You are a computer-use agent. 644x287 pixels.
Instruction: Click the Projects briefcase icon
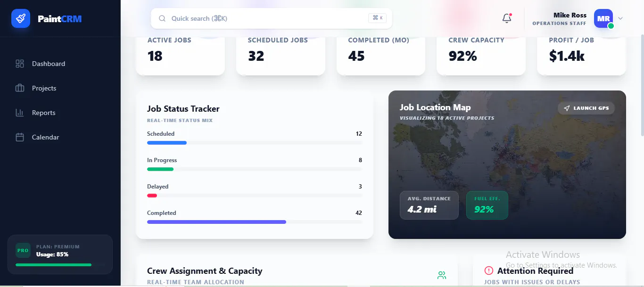pyautogui.click(x=20, y=88)
